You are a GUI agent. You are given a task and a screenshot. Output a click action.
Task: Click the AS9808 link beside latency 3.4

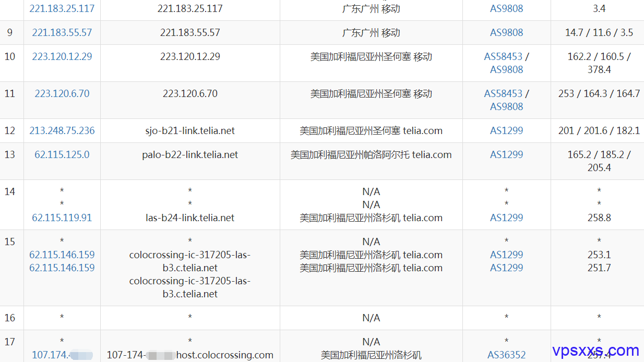click(x=506, y=8)
